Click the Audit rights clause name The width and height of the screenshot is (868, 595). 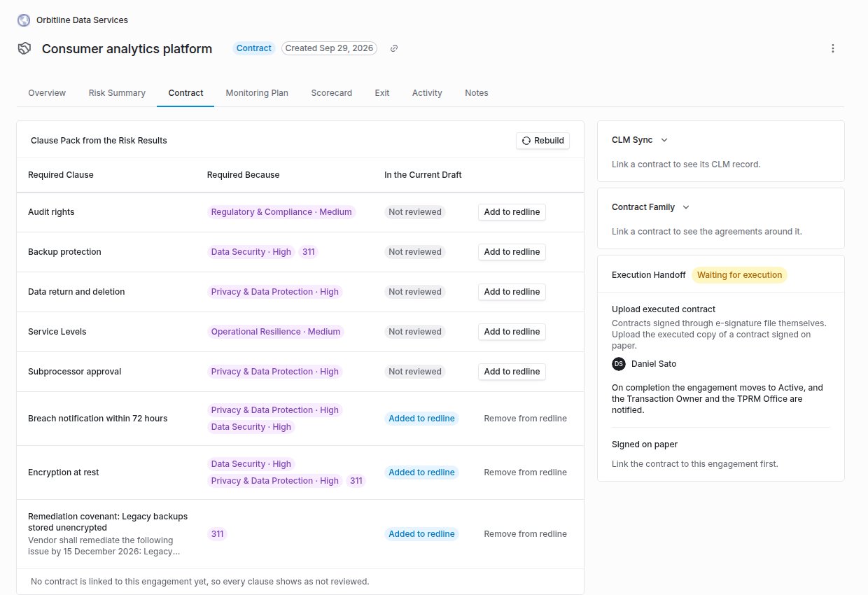pos(51,212)
